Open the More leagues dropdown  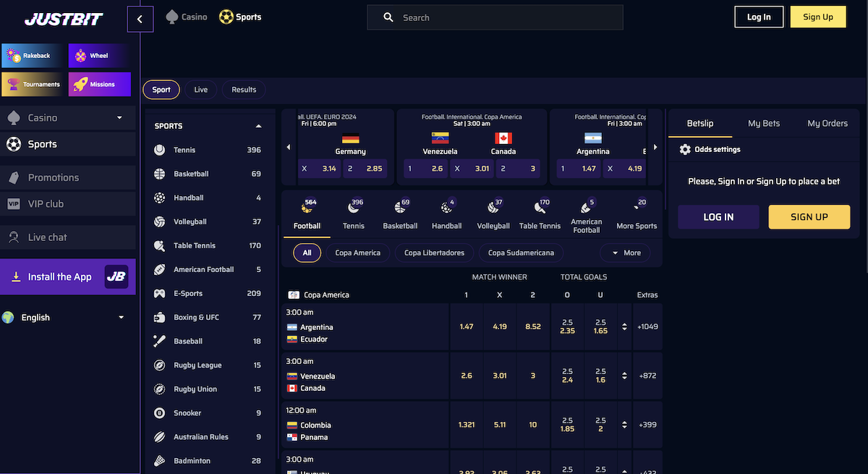[x=626, y=253]
